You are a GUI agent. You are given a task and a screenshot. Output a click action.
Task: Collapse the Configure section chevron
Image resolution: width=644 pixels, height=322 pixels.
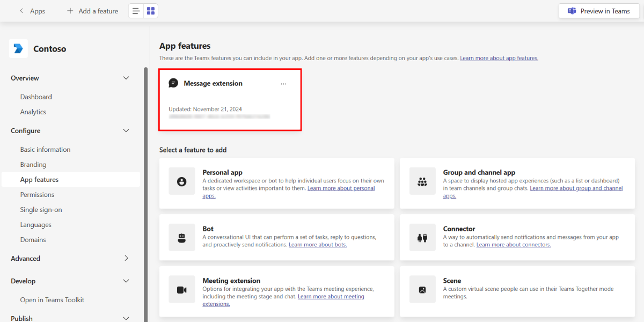coord(126,131)
